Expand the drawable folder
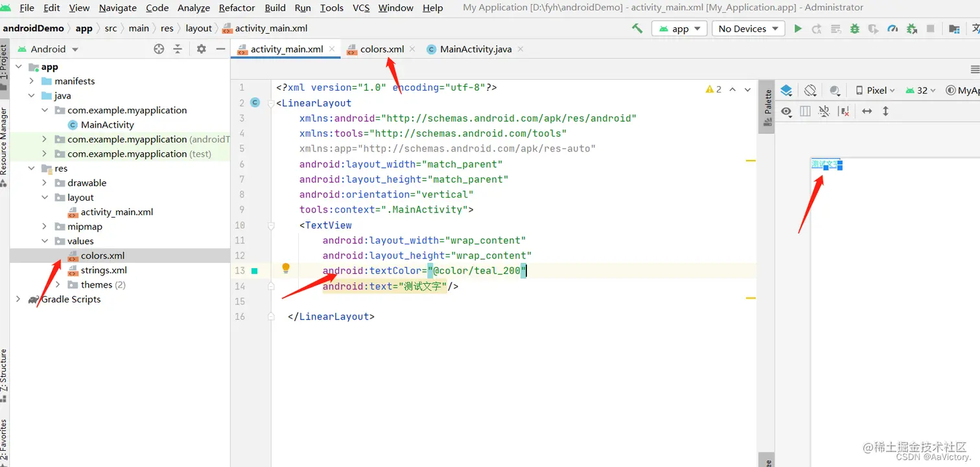The height and width of the screenshot is (467, 980). (x=45, y=183)
